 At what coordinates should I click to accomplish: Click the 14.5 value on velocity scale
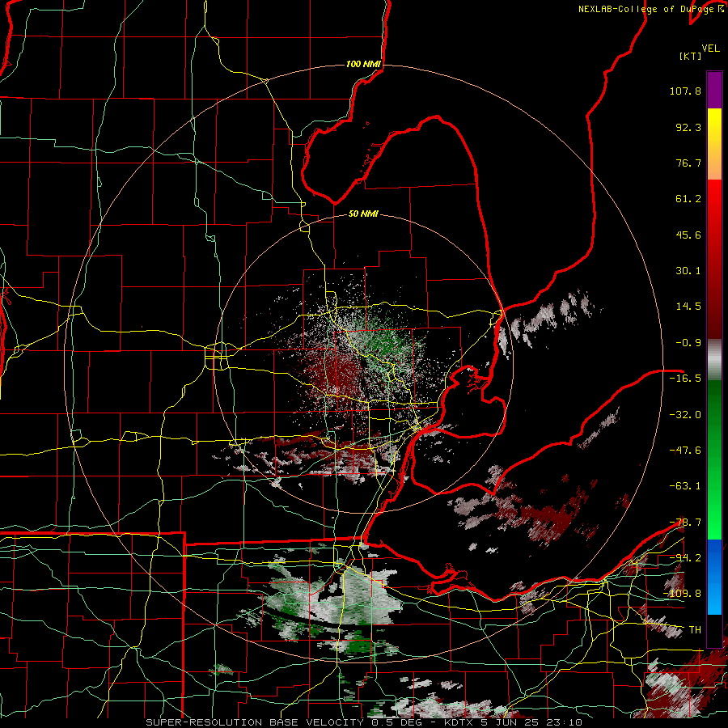[688, 307]
